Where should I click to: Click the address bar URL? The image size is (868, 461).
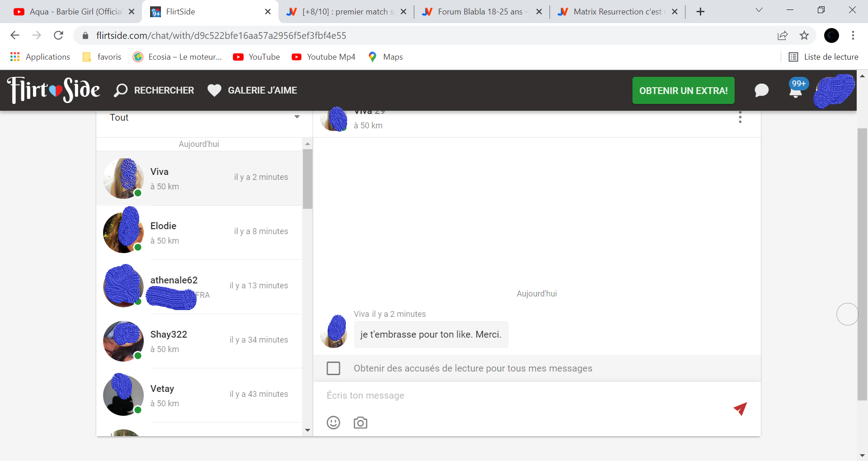click(x=221, y=36)
